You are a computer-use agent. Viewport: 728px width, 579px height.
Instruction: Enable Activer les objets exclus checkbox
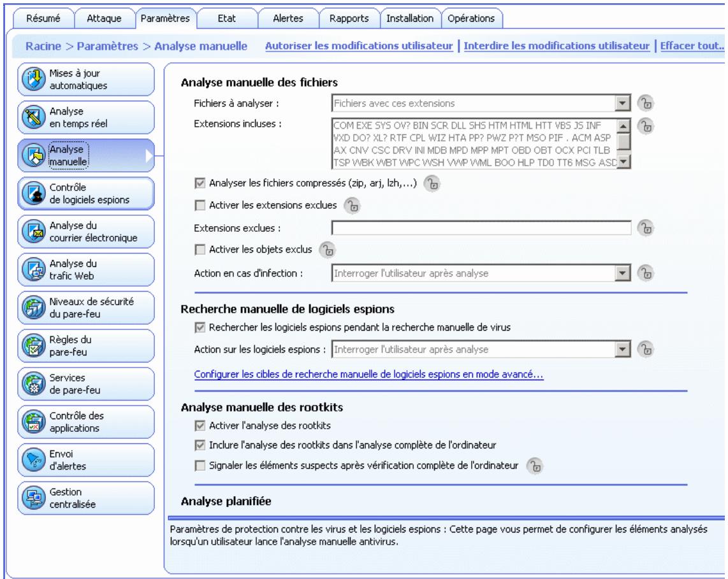pyautogui.click(x=200, y=250)
